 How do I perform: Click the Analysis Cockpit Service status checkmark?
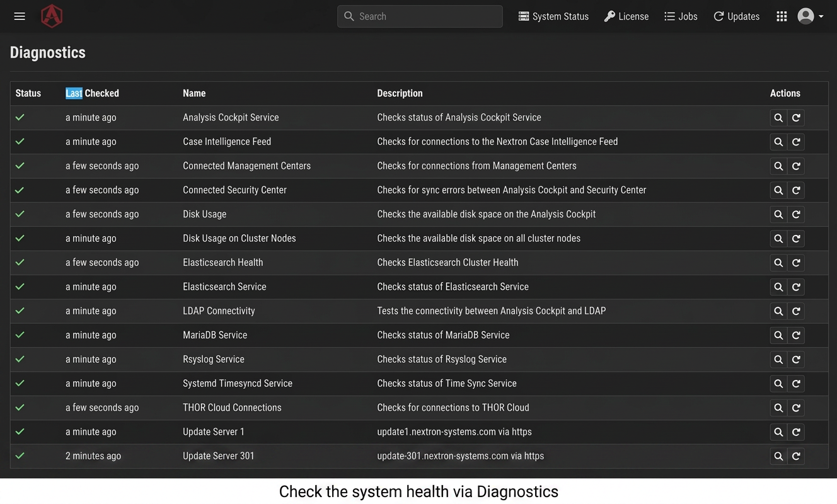pyautogui.click(x=20, y=117)
